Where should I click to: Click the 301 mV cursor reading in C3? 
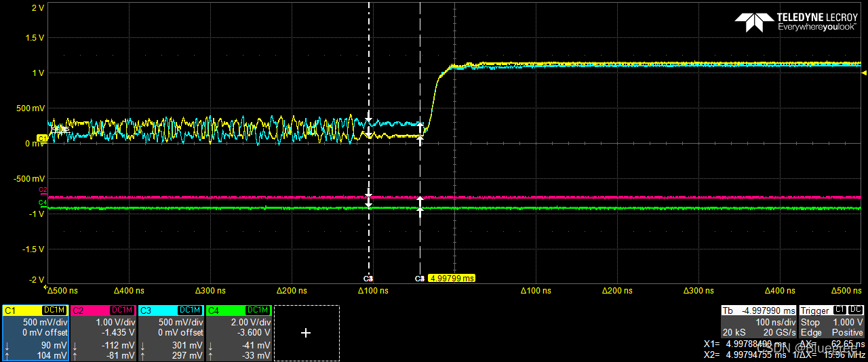click(x=187, y=345)
